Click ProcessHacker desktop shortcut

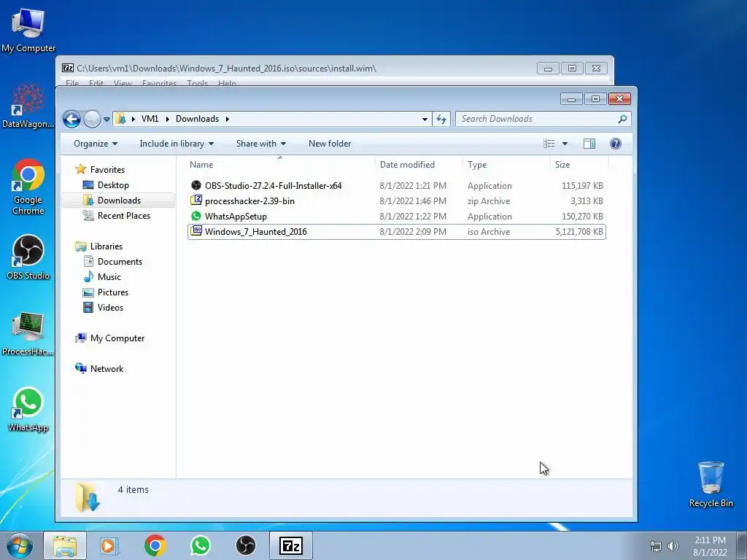click(x=28, y=333)
